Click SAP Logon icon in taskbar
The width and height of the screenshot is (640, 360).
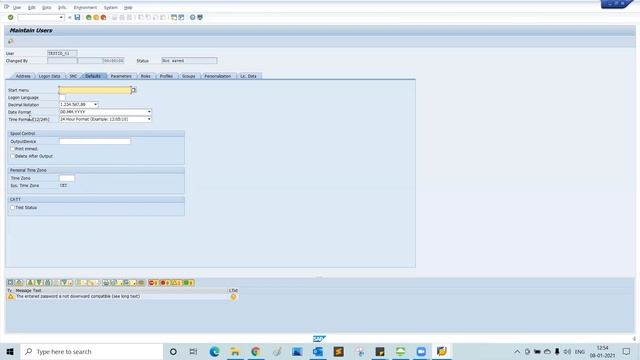tap(442, 351)
